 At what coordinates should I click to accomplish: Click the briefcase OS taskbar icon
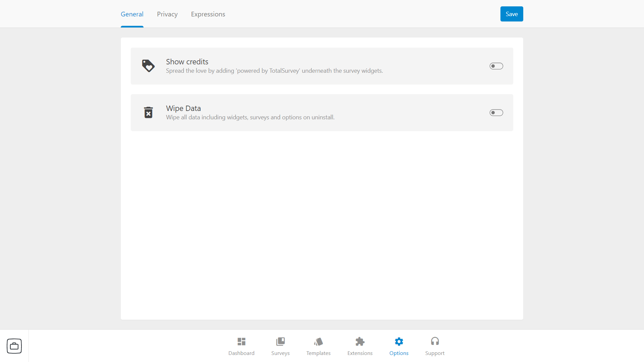click(x=14, y=346)
